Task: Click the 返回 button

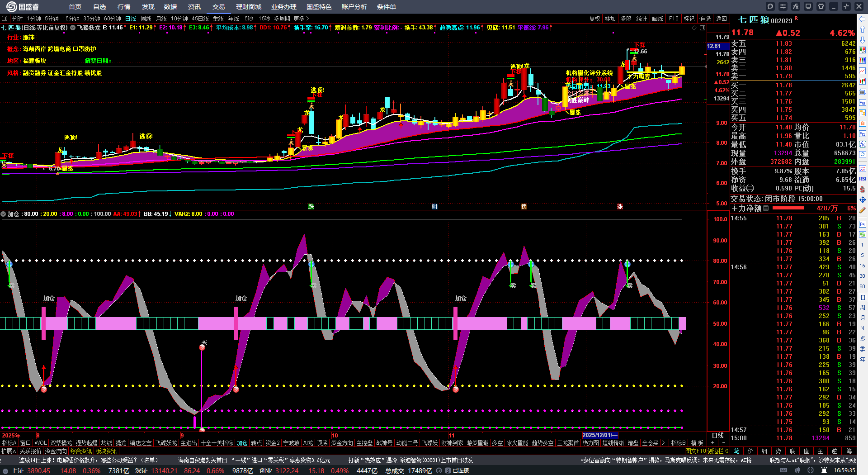Action: click(x=722, y=19)
